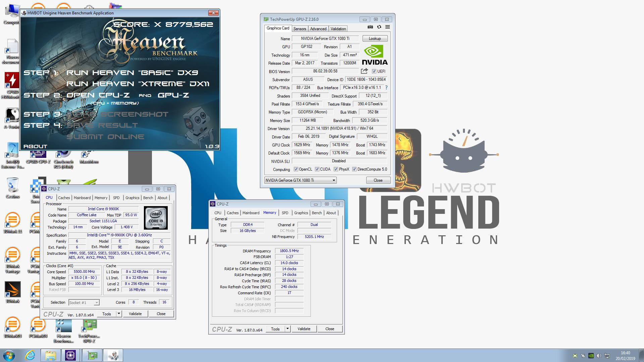Click Submit Online in HWBOT Heaven app

105,137
